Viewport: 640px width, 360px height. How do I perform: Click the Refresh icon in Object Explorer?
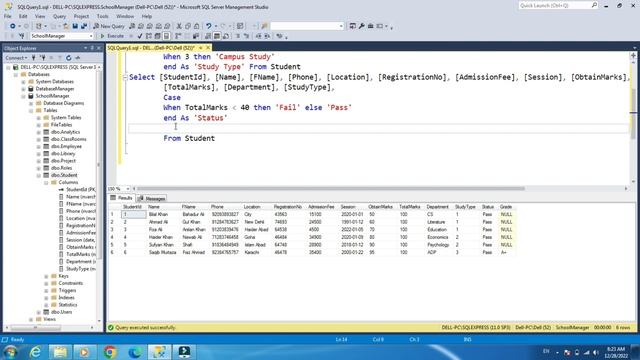[69, 58]
